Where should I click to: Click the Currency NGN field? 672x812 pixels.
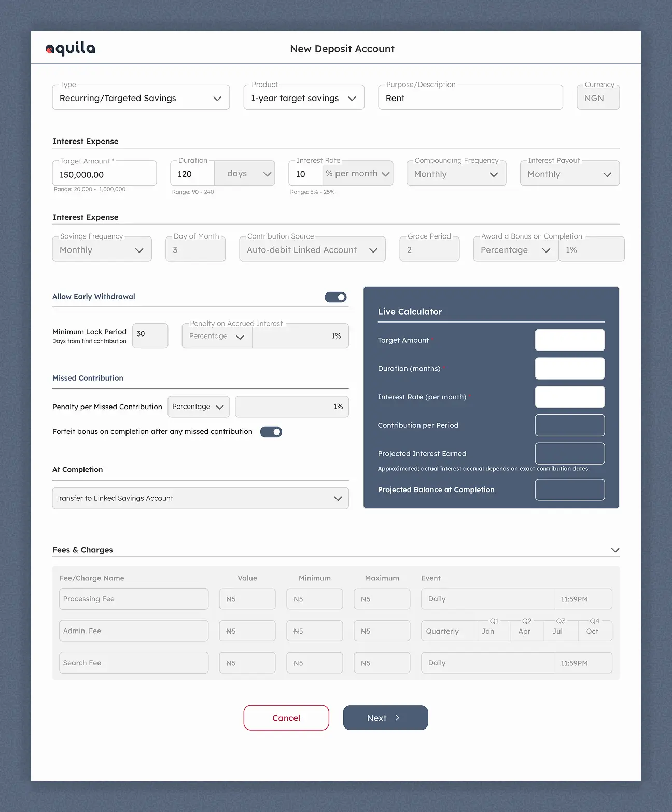pyautogui.click(x=598, y=97)
